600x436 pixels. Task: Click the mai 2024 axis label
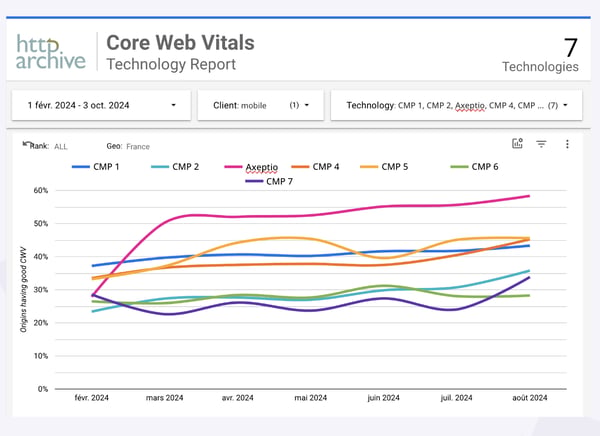click(x=311, y=398)
